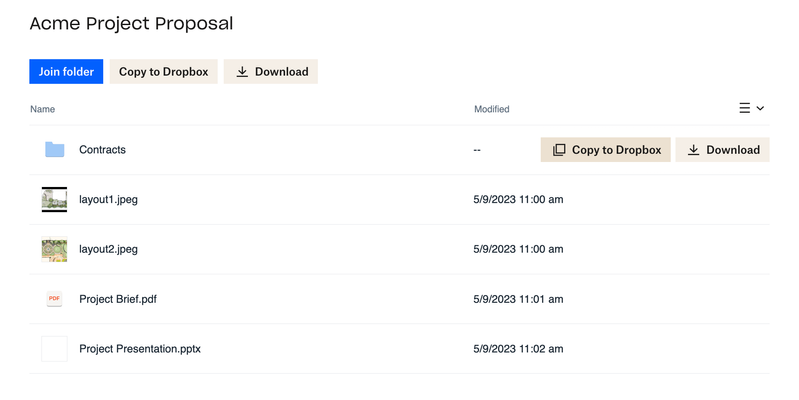Open the layout2.jpeg thumbnail
Image resolution: width=799 pixels, height=400 pixels.
point(54,249)
